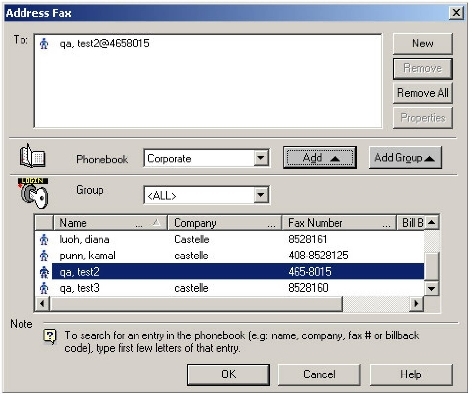Viewport: 472px width, 397px height.
Task: Click the horizontal scroll right arrow
Action: 416,304
